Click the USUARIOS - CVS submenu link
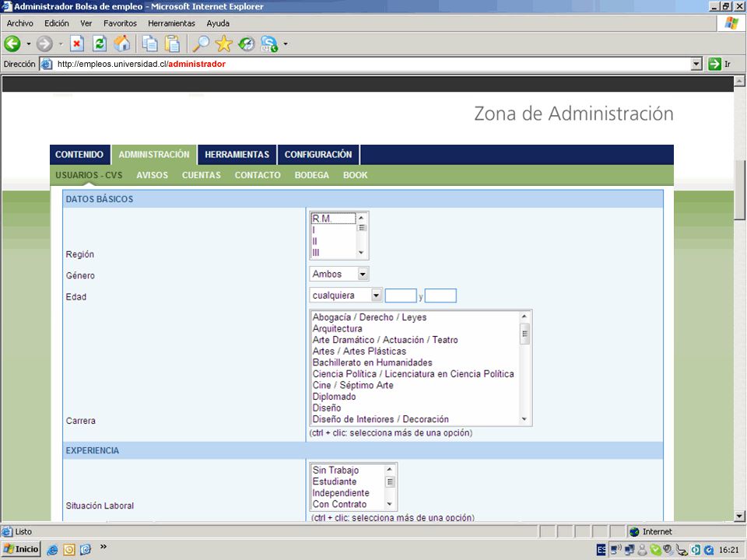The image size is (747, 560). pos(89,175)
